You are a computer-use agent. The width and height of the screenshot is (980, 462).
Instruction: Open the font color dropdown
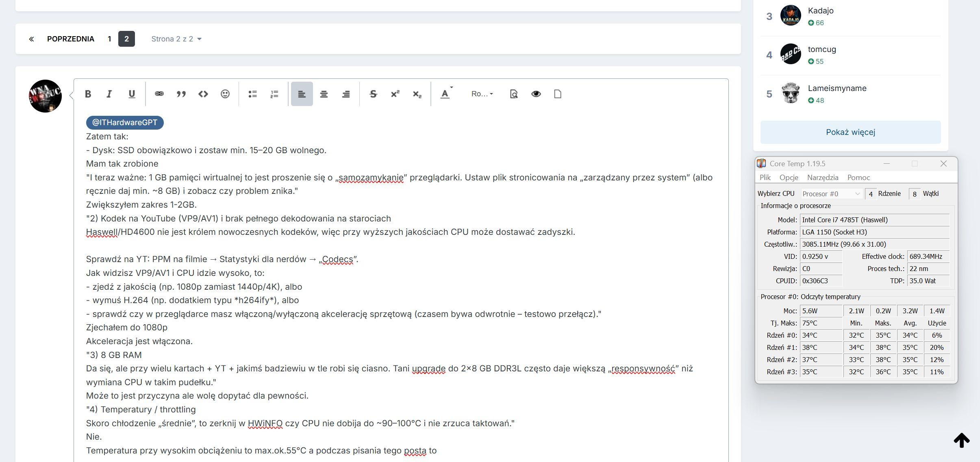tap(446, 94)
